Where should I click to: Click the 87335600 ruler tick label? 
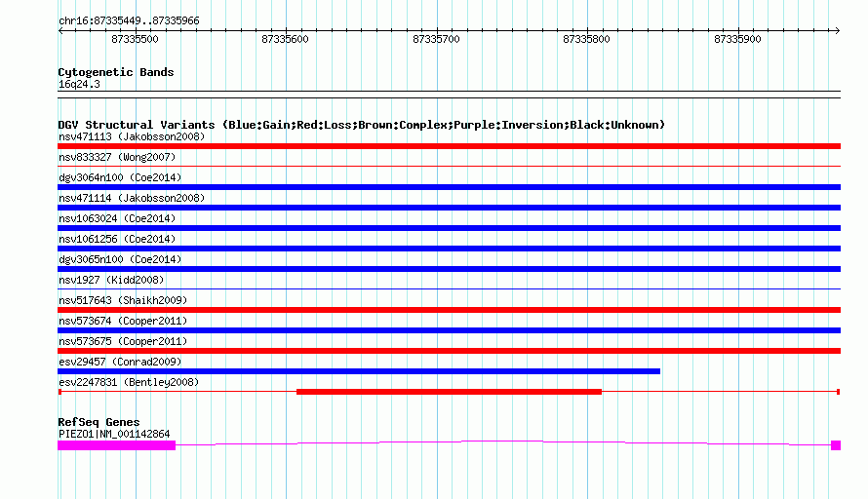click(x=285, y=39)
